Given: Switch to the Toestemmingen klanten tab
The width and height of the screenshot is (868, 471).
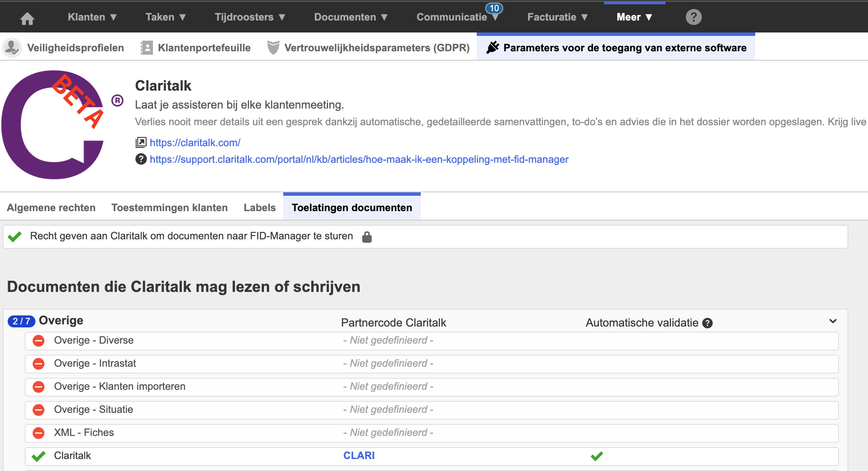Looking at the screenshot, I should pos(169,208).
